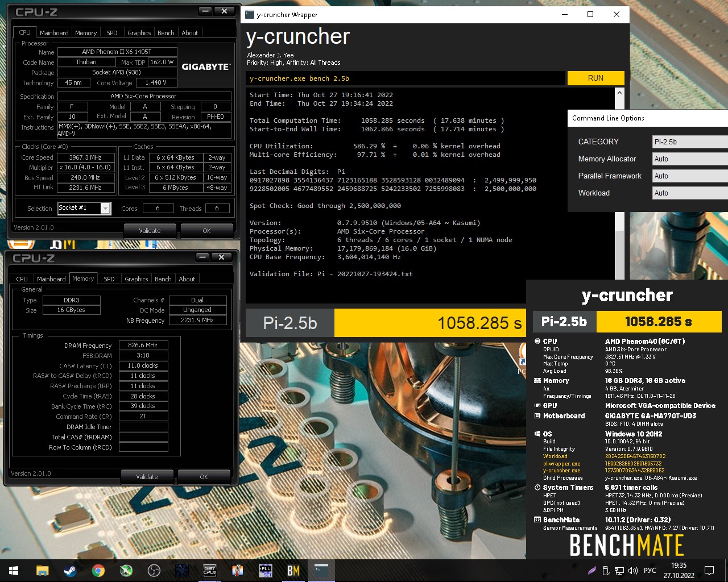This screenshot has width=728, height=582.
Task: Open the purple feather tray icon
Action: tap(591, 571)
